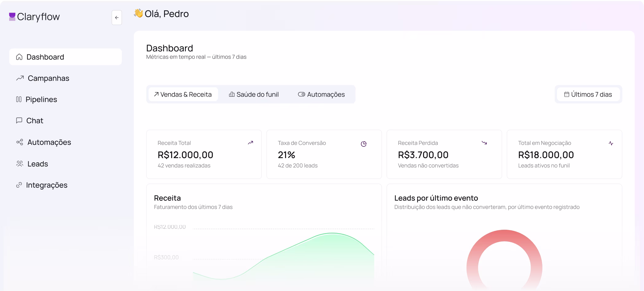Click the pie chart icon on Taxa de Conversão card

coord(364,144)
